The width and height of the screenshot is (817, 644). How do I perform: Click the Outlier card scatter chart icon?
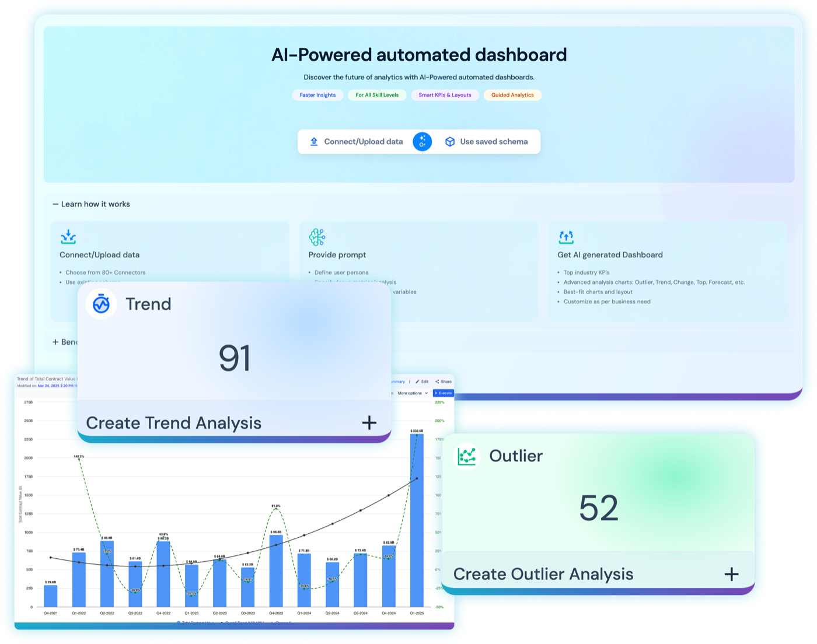pyautogui.click(x=467, y=456)
